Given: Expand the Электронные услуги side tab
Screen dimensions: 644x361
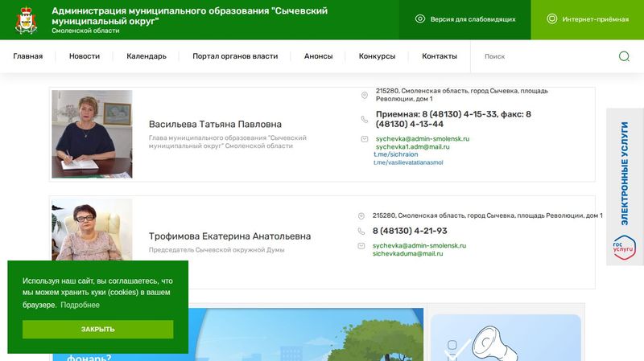Looking at the screenshot, I should pos(625,173).
